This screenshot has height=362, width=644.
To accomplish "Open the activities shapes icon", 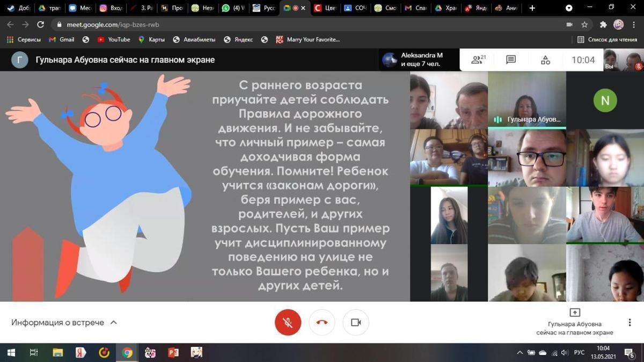I will 545,60.
